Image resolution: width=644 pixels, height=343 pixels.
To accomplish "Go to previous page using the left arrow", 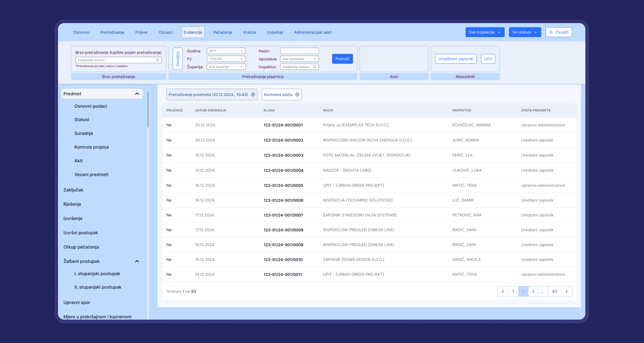I will (503, 291).
